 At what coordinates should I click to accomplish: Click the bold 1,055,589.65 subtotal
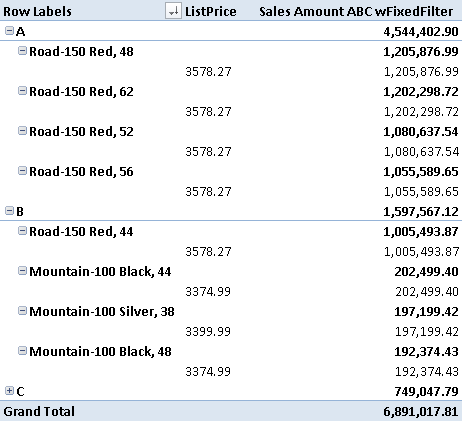(x=421, y=172)
